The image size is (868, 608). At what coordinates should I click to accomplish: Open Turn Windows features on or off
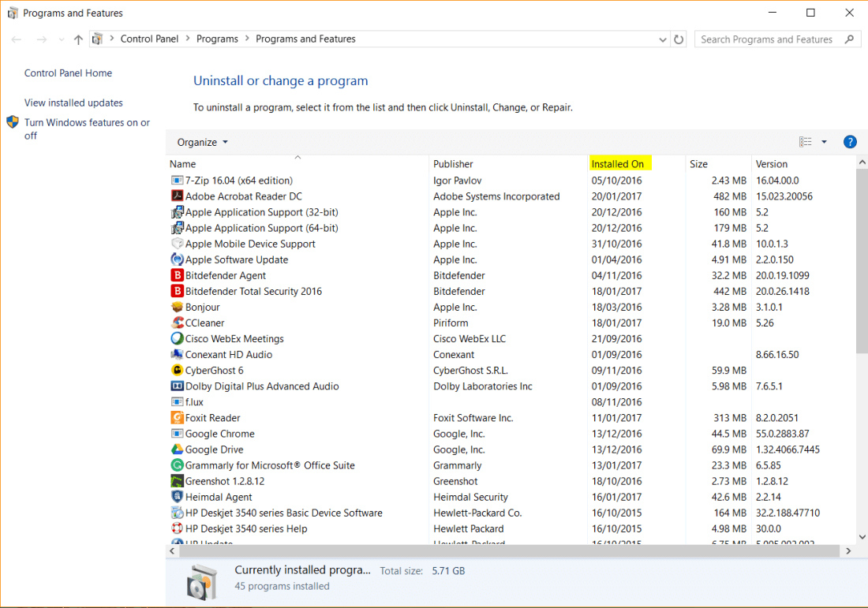coord(87,129)
